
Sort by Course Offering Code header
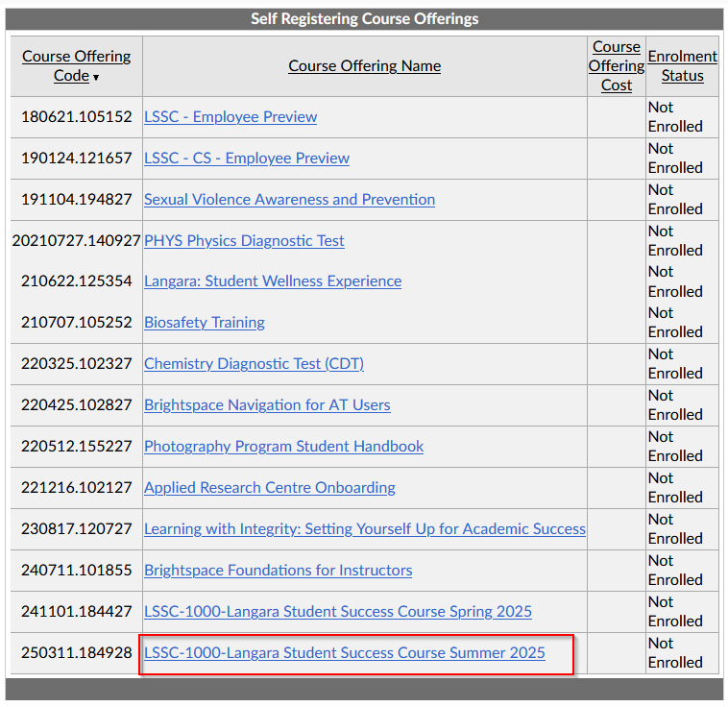click(76, 57)
